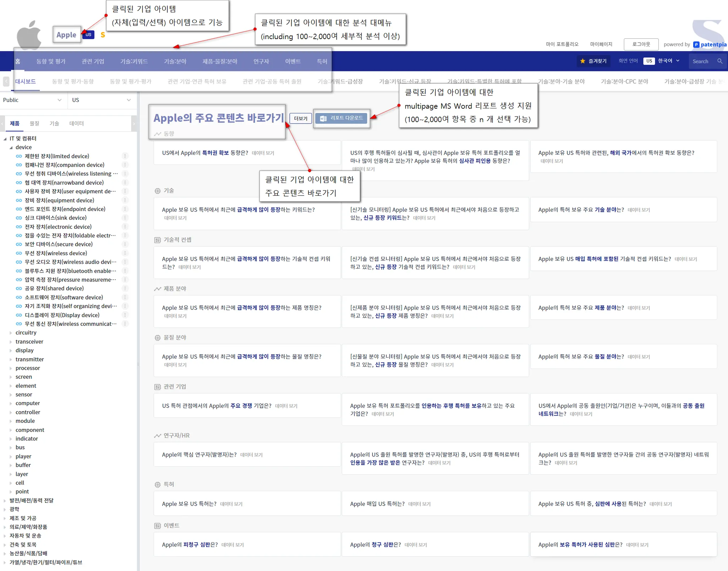Click the grid icon beside 관련 기업 section
The image size is (728, 571).
(157, 387)
